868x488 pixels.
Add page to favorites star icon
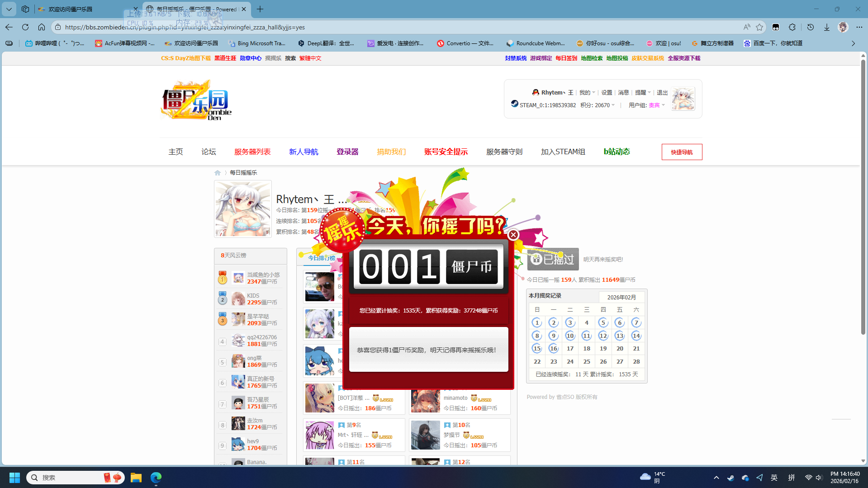(x=759, y=27)
